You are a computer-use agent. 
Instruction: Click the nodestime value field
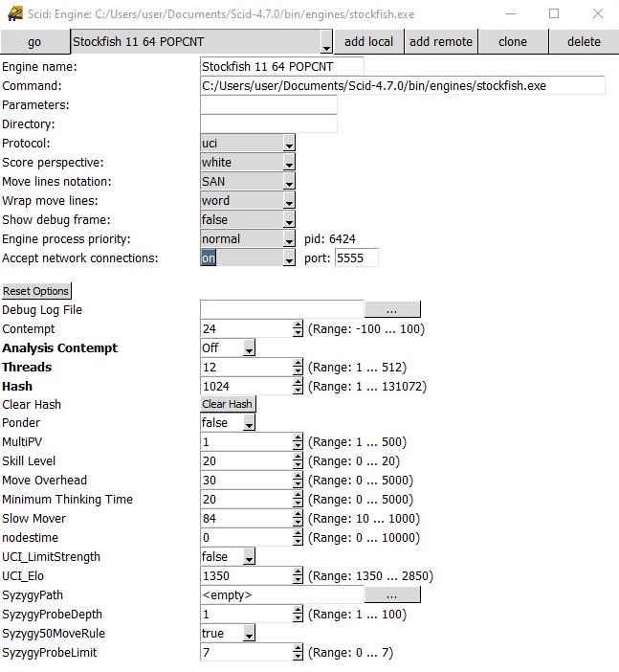click(246, 537)
